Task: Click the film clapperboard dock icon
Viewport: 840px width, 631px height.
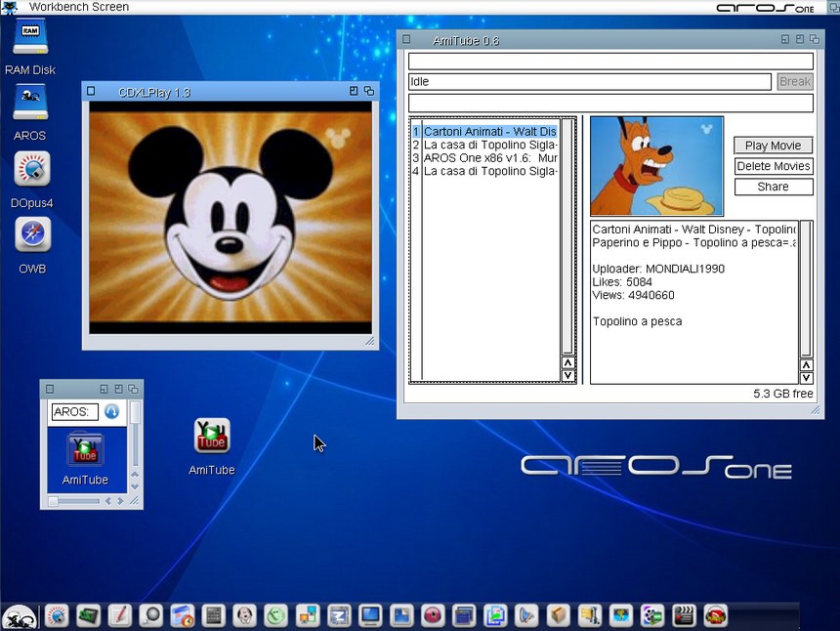Action: click(684, 615)
